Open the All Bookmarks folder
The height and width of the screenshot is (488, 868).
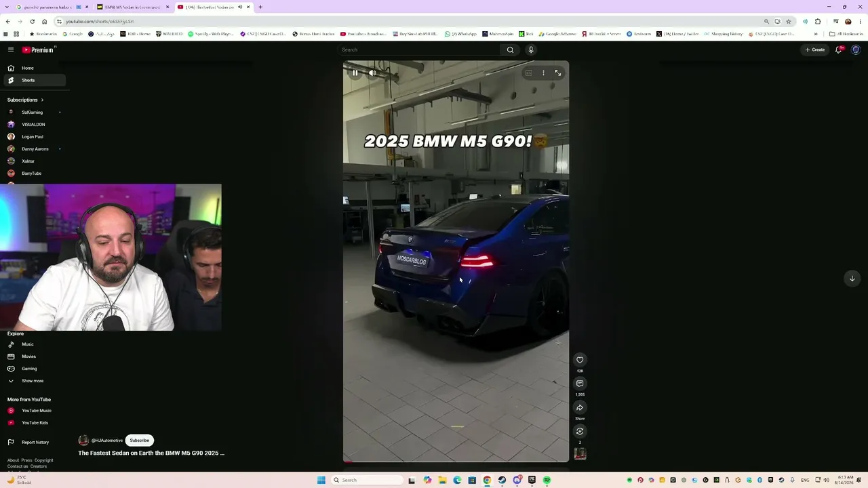pos(846,34)
